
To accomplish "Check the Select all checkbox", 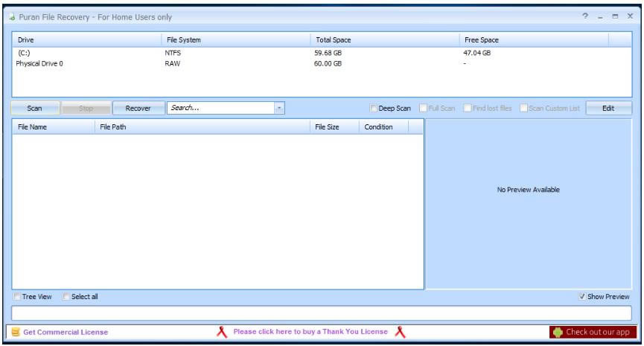I will [x=66, y=296].
